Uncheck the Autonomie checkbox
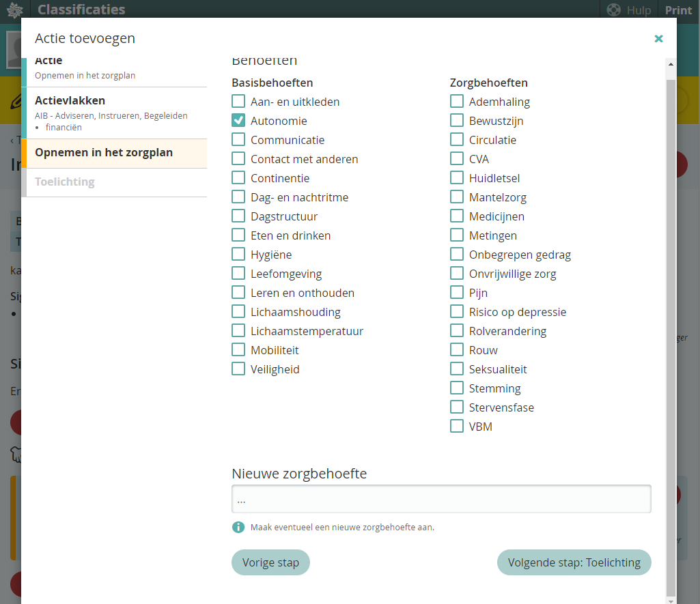The height and width of the screenshot is (604, 700). click(238, 121)
